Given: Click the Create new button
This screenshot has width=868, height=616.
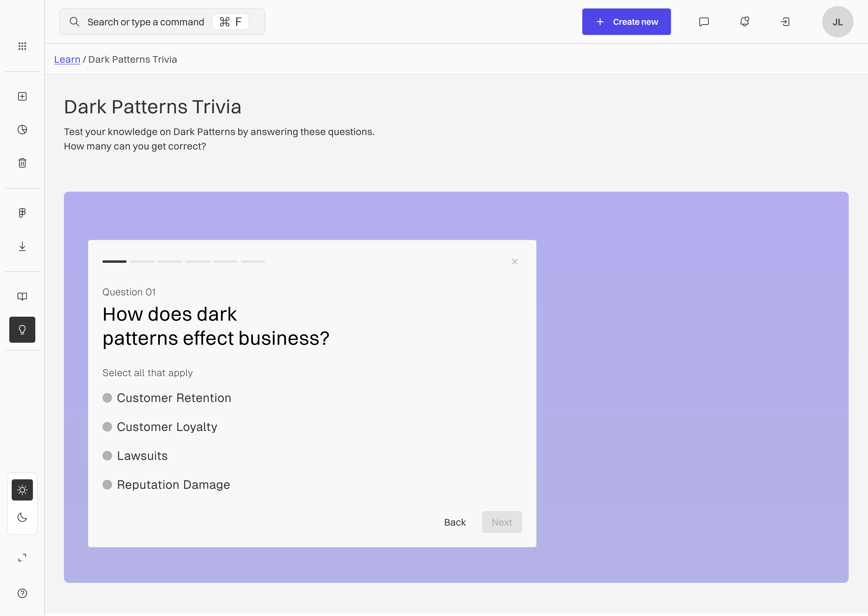Looking at the screenshot, I should [x=626, y=22].
